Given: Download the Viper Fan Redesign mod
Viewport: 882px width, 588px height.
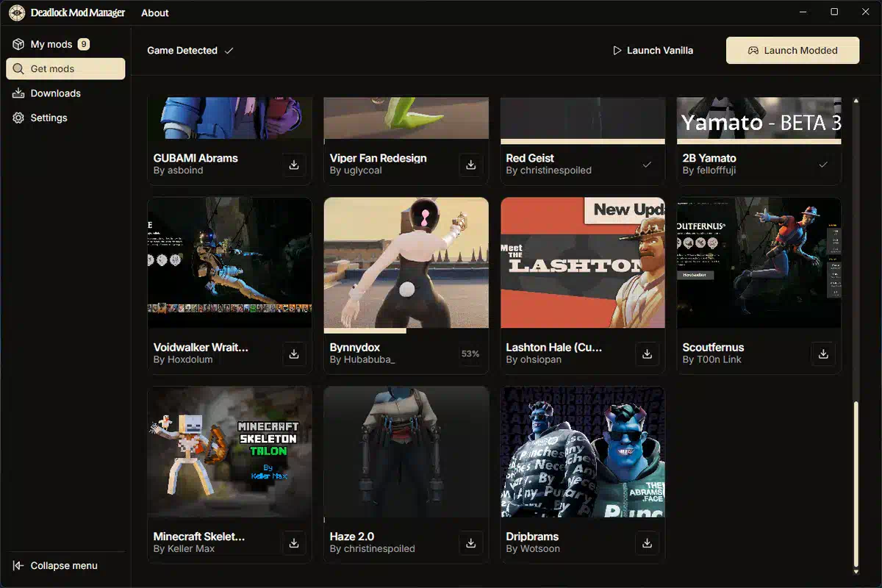Looking at the screenshot, I should click(x=470, y=165).
